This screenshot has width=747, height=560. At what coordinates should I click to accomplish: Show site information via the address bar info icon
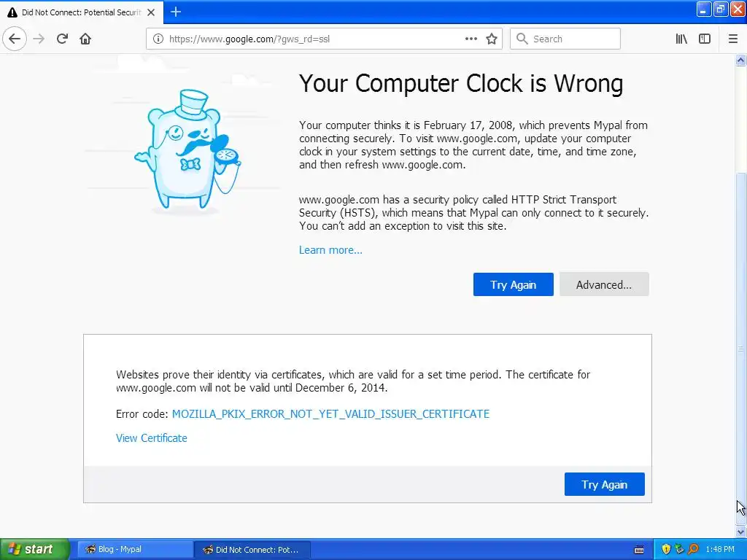point(158,39)
